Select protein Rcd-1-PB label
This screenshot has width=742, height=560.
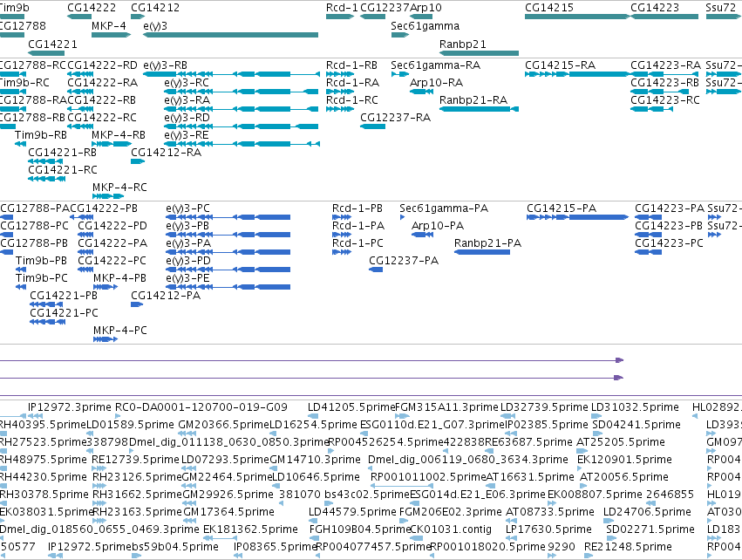pos(357,208)
